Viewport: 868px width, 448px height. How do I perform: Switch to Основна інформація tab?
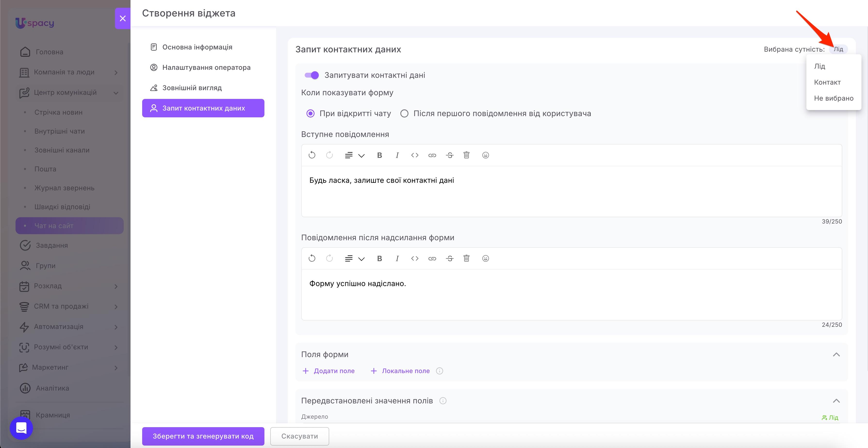pyautogui.click(x=203, y=47)
